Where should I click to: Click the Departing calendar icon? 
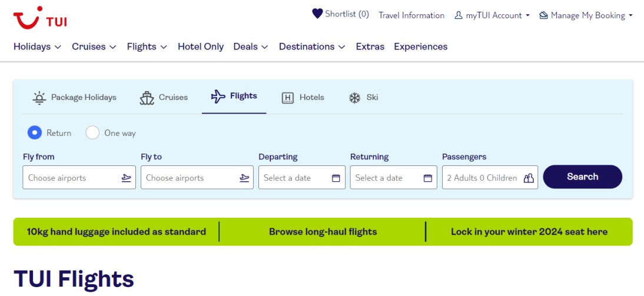[336, 178]
